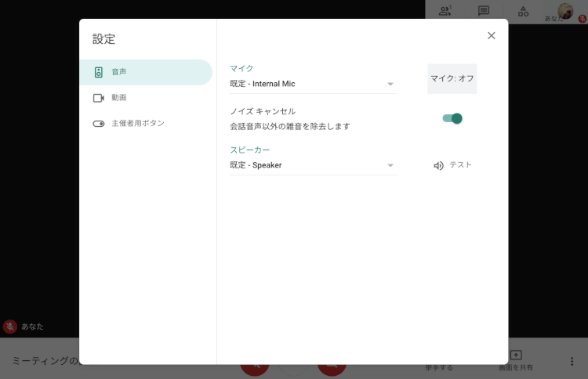The width and height of the screenshot is (588, 379).
Task: Expand the マイク device dropdown arrow
Action: [x=390, y=84]
